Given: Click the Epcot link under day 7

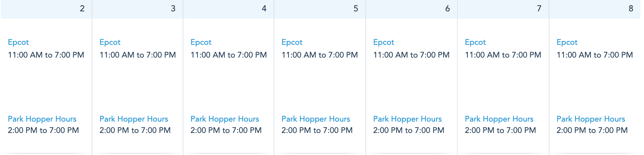Looking at the screenshot, I should [x=475, y=42].
